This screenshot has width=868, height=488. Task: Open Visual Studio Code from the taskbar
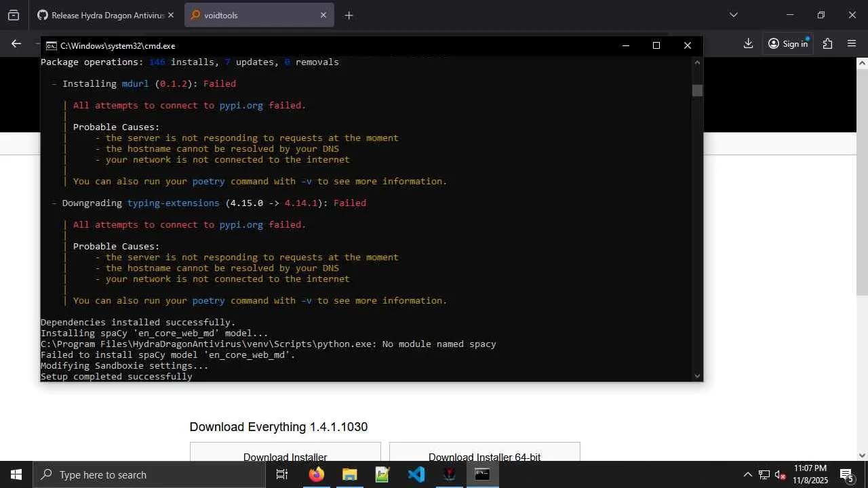coord(416,474)
